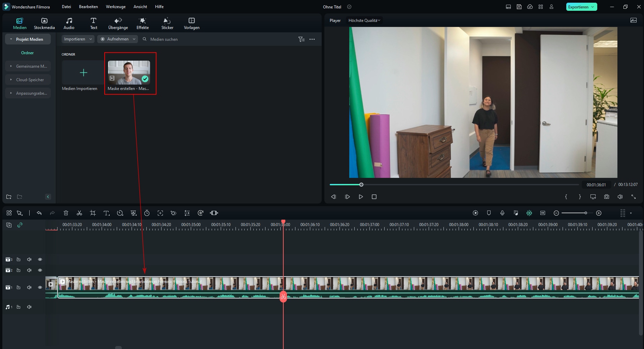Viewport: 644px width, 349px height.
Task: Adjust player volume via the speaker icon
Action: [620, 197]
